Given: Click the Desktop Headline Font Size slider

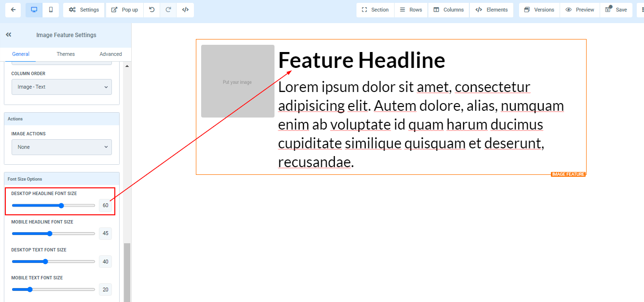Looking at the screenshot, I should click(54, 206).
